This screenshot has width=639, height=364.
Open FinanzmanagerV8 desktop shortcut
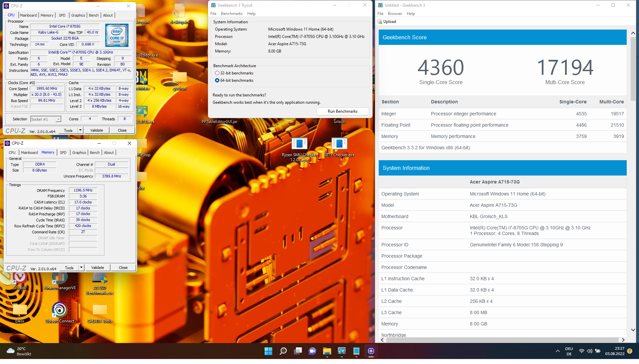point(60,280)
